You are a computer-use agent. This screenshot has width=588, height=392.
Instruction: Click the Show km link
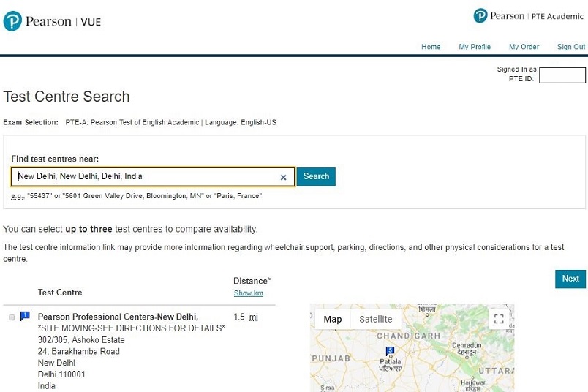pos(248,293)
